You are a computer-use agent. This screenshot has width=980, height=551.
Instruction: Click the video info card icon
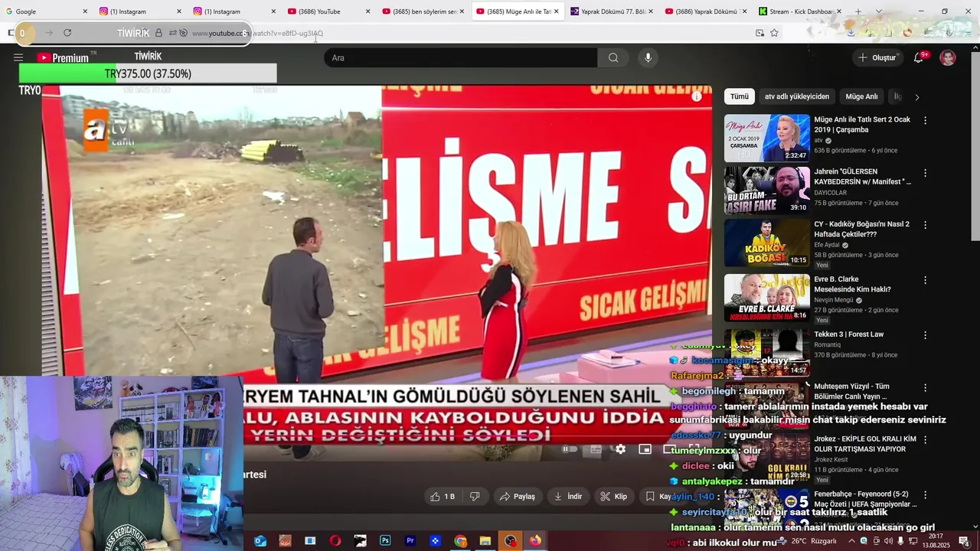coord(697,96)
